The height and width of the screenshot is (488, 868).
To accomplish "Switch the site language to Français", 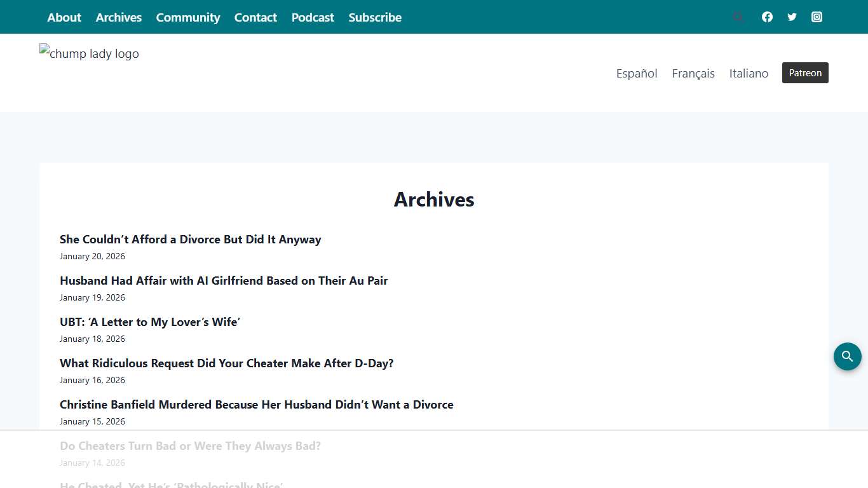I will pos(693,73).
